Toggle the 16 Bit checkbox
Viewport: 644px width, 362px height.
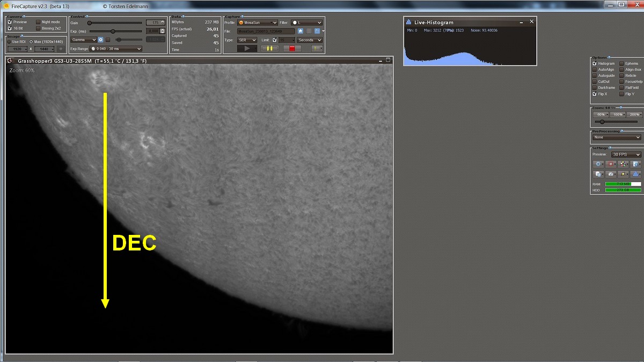pyautogui.click(x=10, y=28)
